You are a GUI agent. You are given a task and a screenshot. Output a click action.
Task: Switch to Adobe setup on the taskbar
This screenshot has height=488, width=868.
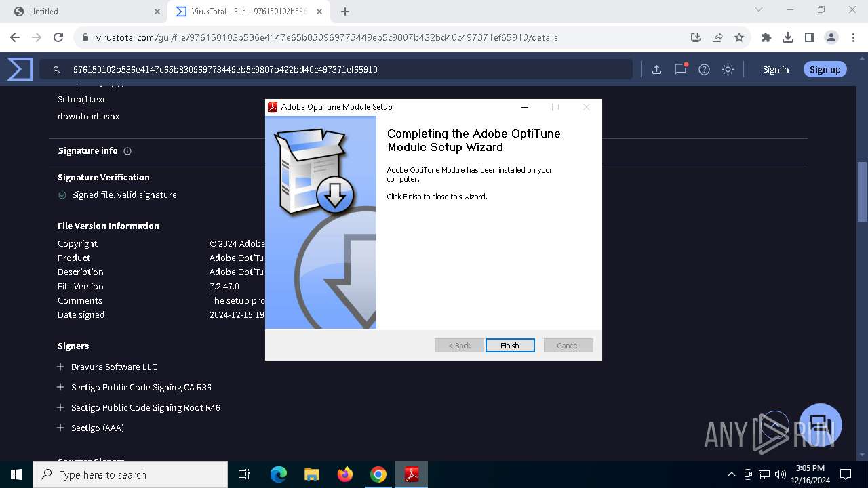[412, 474]
